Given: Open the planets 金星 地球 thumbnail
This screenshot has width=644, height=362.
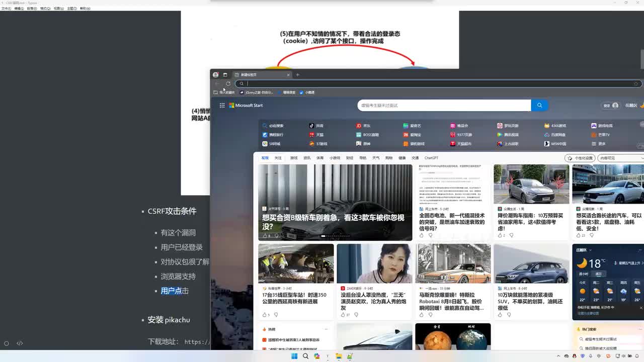Looking at the screenshot, I should coord(453,336).
